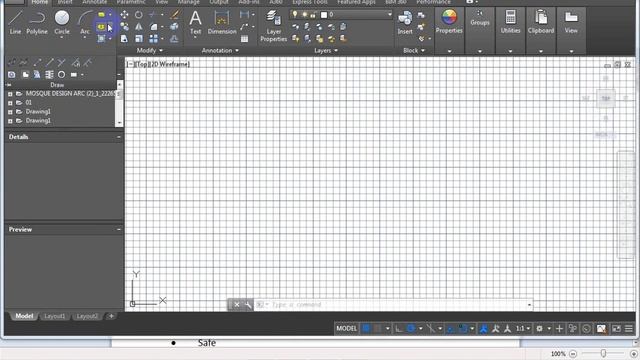This screenshot has width=640, height=360.
Task: Activate the Move tool
Action: (x=124, y=15)
